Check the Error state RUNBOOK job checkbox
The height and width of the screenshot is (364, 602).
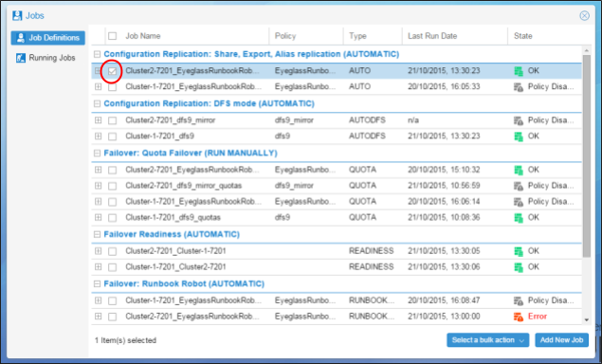coord(112,317)
